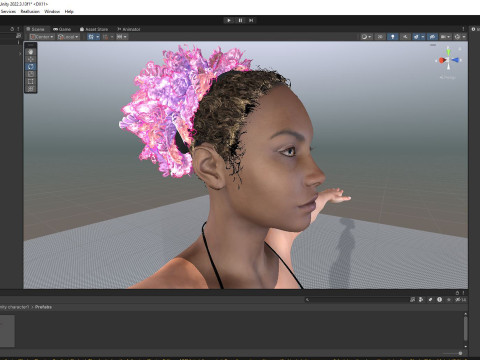Toggle hidden packages visibility count

point(461,300)
